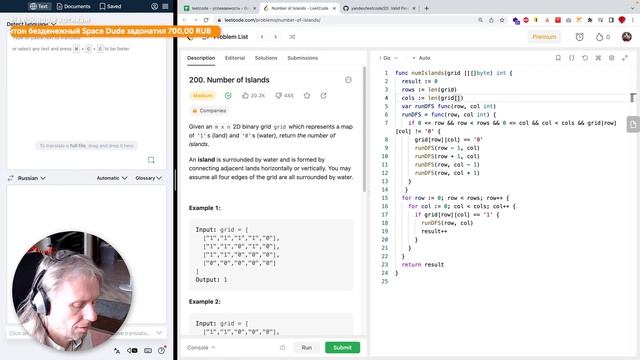Click the green Submit button
The image size is (640, 360).
(x=342, y=348)
